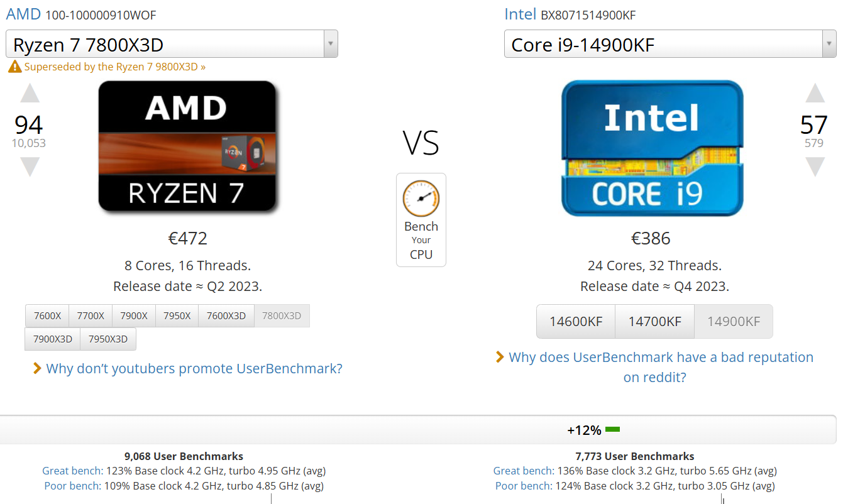Screen dimensions: 843x504
Task: Downvote the Core i9-14900KF
Action: coord(815,167)
